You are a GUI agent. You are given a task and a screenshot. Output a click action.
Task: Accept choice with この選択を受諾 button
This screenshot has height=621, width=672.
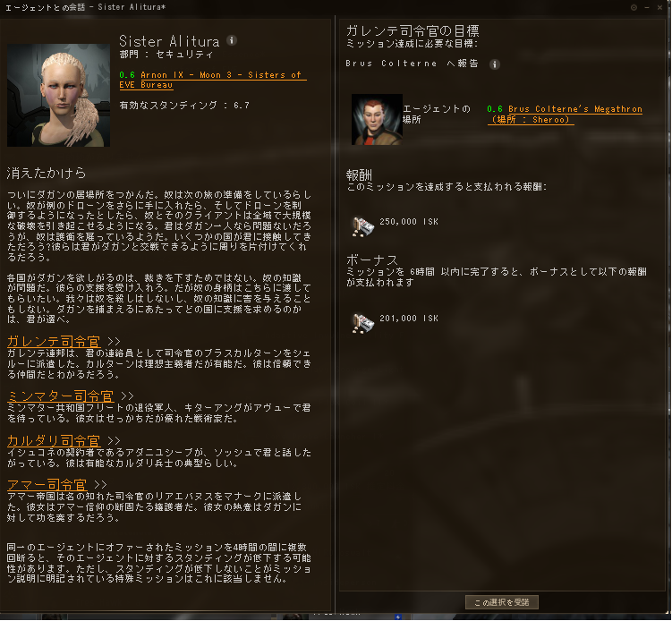501,602
